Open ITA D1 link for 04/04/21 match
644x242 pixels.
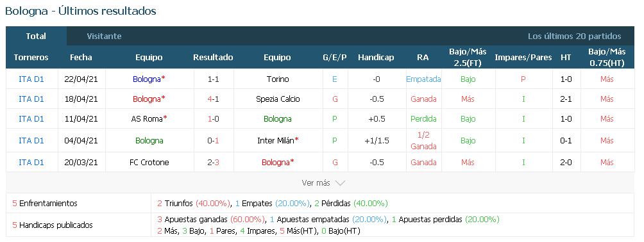31,140
